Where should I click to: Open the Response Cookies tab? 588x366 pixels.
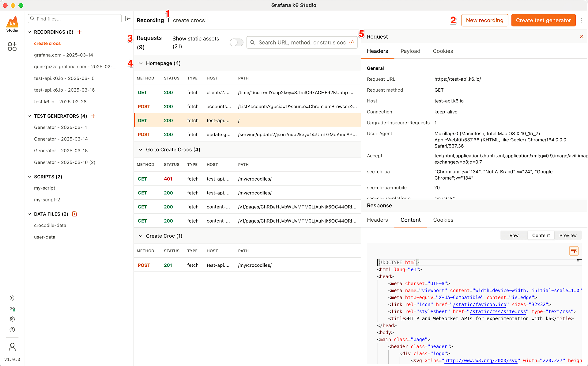[x=443, y=220]
